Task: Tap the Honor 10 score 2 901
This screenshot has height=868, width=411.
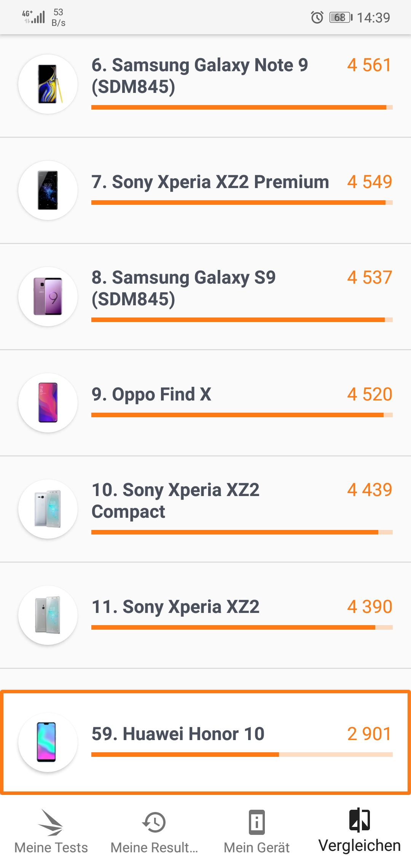Action: pyautogui.click(x=369, y=734)
